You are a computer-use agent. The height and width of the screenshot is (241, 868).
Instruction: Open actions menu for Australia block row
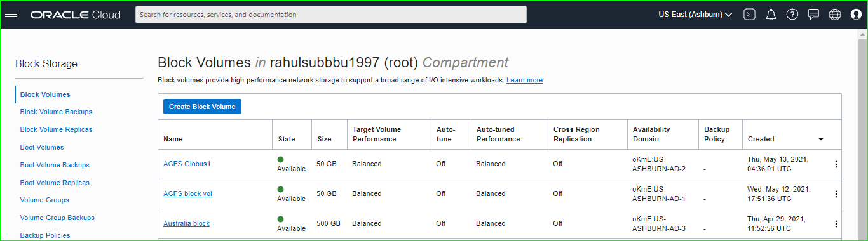[836, 224]
